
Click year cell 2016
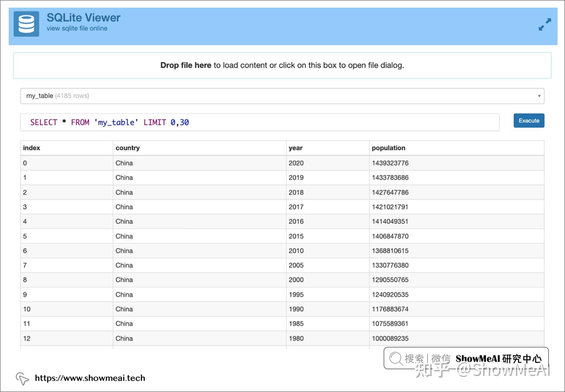coord(328,221)
